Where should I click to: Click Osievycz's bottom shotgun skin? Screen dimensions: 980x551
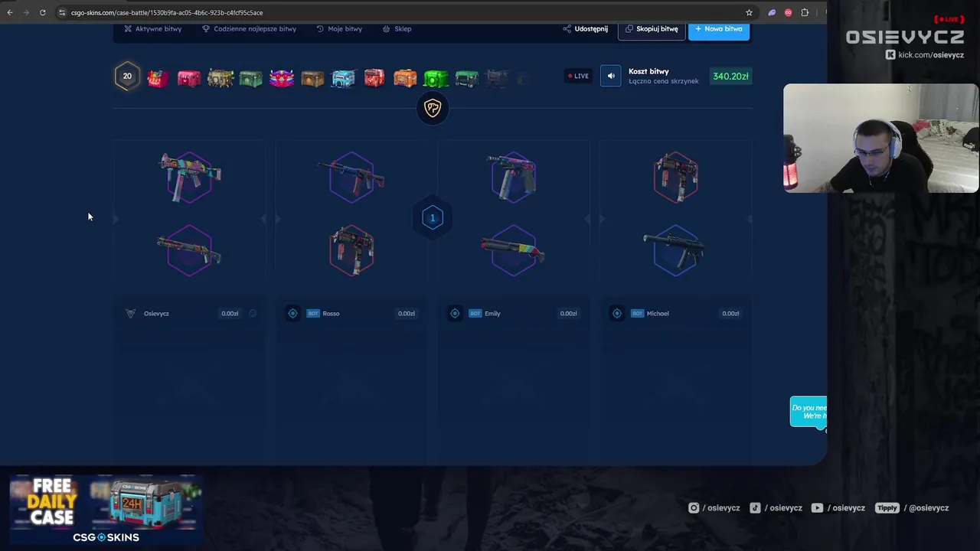(189, 250)
